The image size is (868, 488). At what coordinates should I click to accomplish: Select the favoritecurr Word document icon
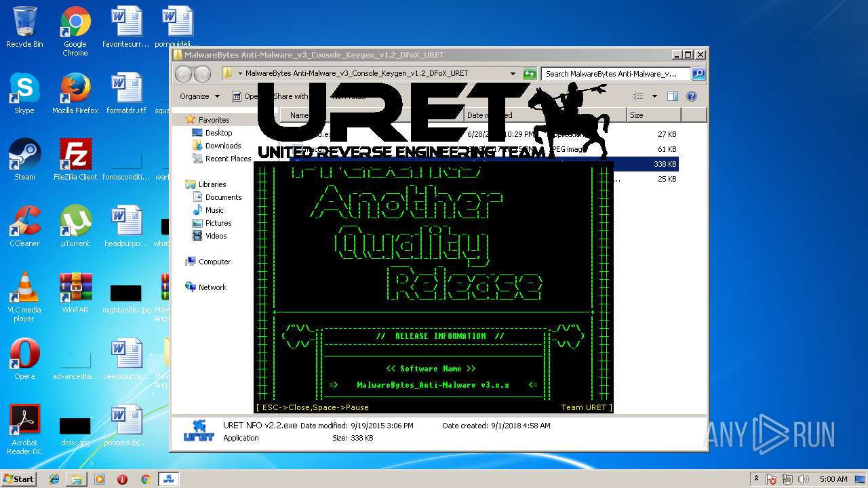point(126,28)
